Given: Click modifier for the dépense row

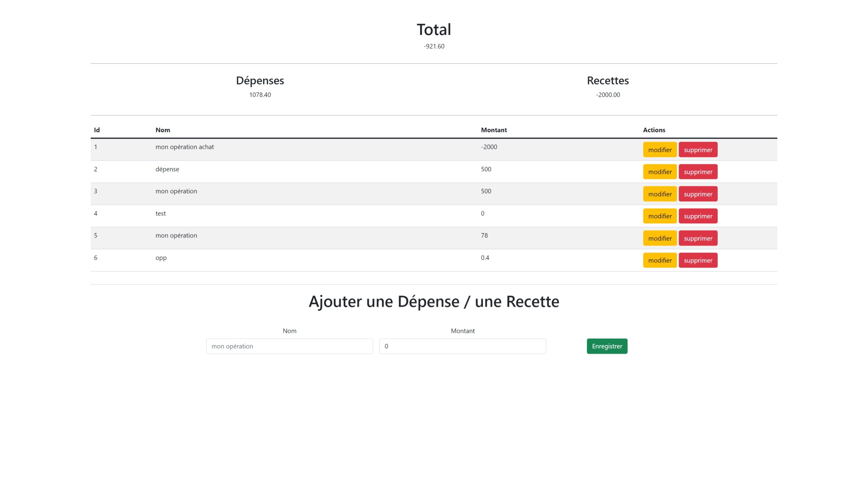Looking at the screenshot, I should [660, 172].
